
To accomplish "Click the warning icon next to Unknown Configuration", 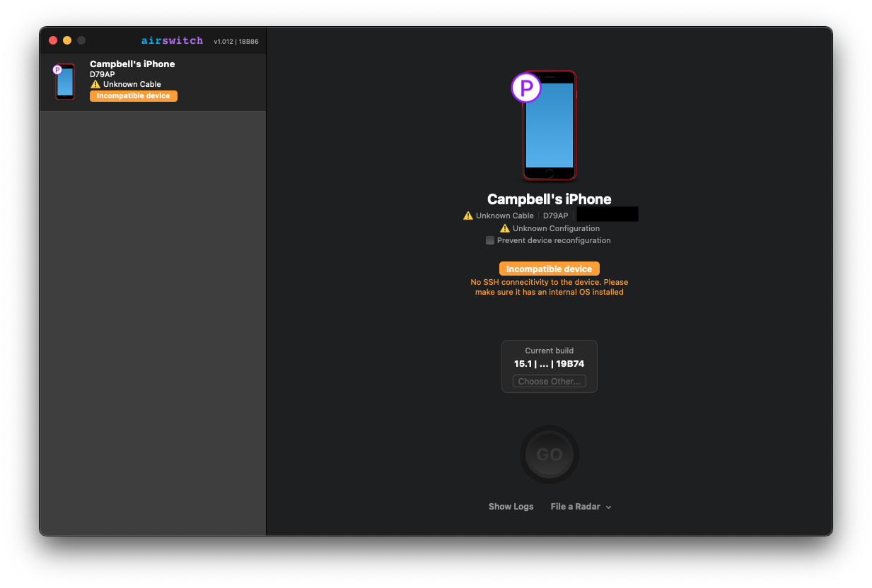I will pyautogui.click(x=505, y=228).
